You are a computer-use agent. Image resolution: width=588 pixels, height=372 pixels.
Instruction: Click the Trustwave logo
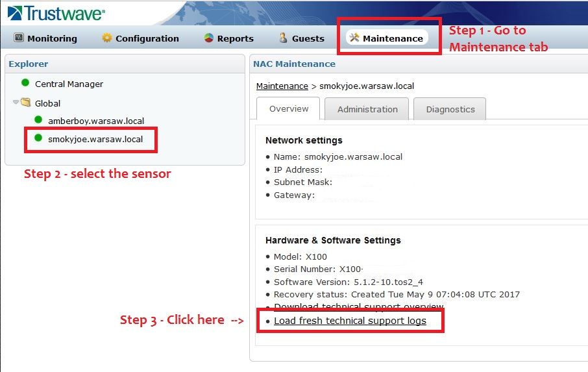click(x=56, y=13)
